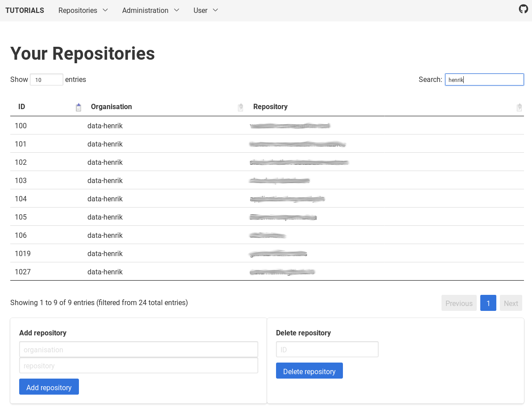This screenshot has height=412, width=532.
Task: Open GitHub via the GitHub icon
Action: 523,8
